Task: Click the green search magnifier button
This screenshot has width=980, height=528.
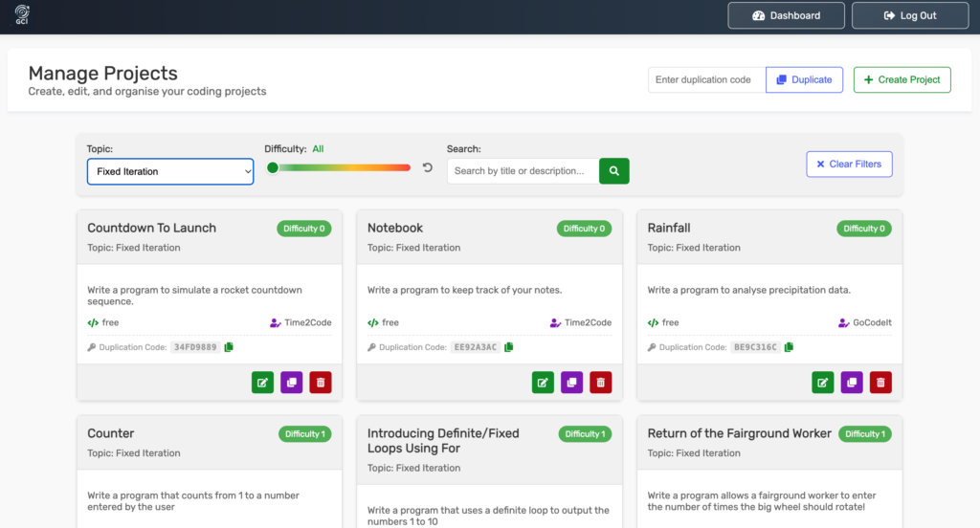Action: pyautogui.click(x=614, y=171)
